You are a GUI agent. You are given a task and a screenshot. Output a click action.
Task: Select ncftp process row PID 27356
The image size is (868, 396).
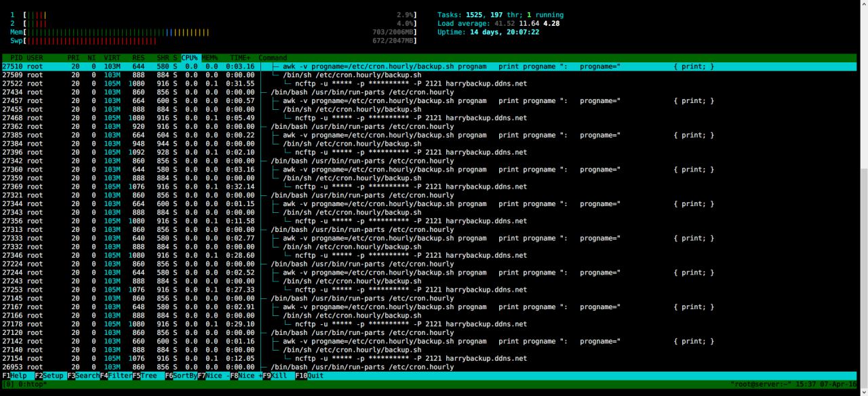[x=429, y=221]
